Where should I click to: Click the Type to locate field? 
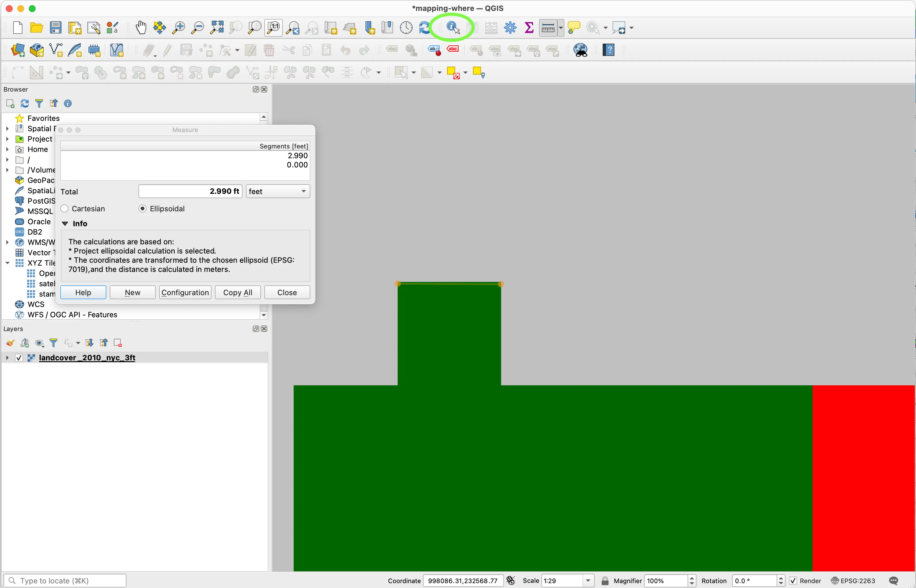point(65,581)
